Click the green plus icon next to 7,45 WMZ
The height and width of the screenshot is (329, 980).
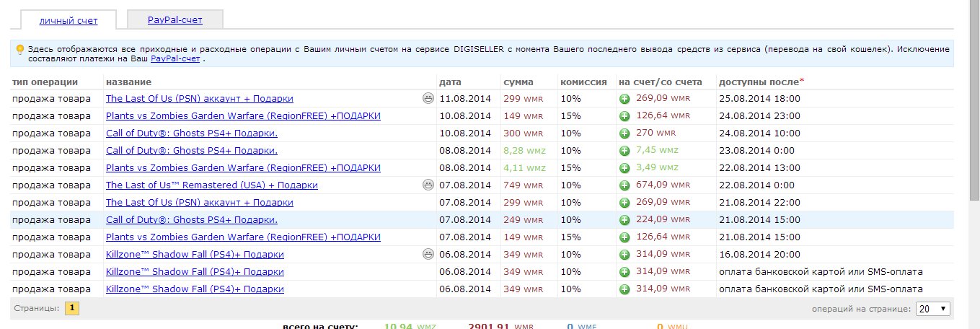pyautogui.click(x=624, y=151)
